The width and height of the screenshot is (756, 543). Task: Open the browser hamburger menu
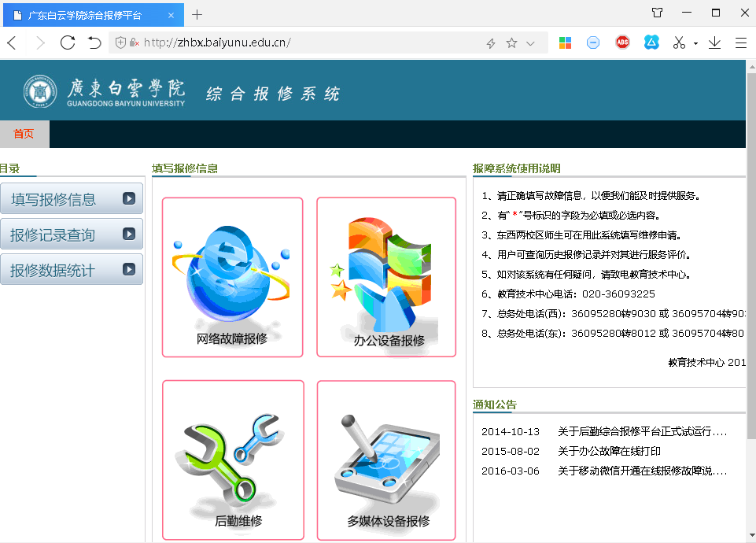click(x=740, y=42)
